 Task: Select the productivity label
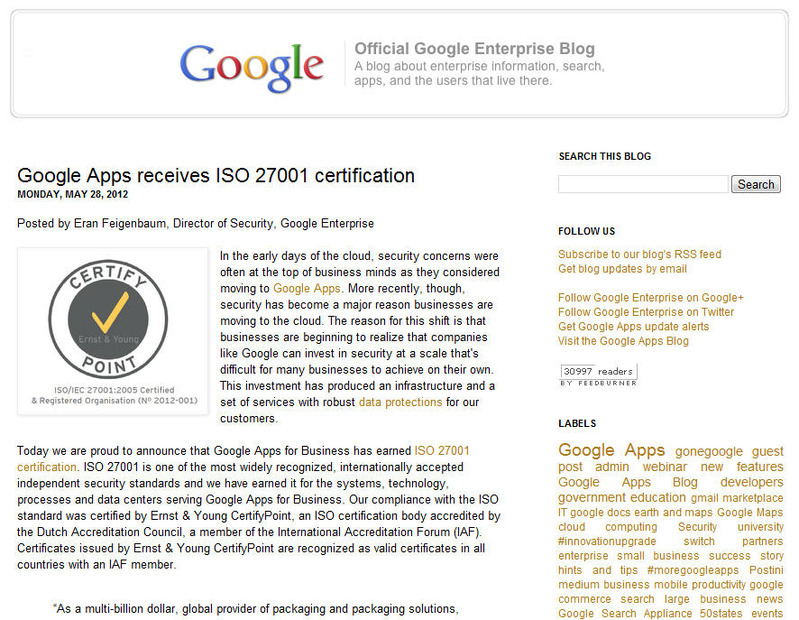point(719,585)
